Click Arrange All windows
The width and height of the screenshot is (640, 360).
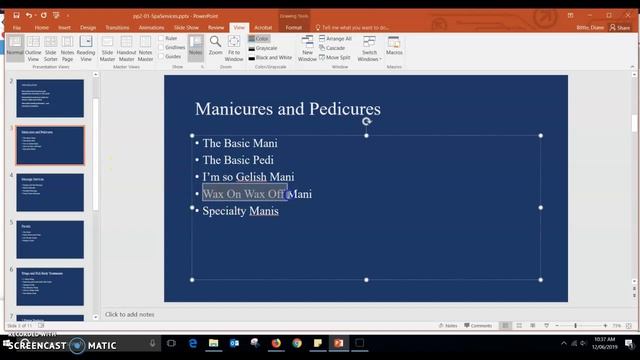click(x=335, y=38)
